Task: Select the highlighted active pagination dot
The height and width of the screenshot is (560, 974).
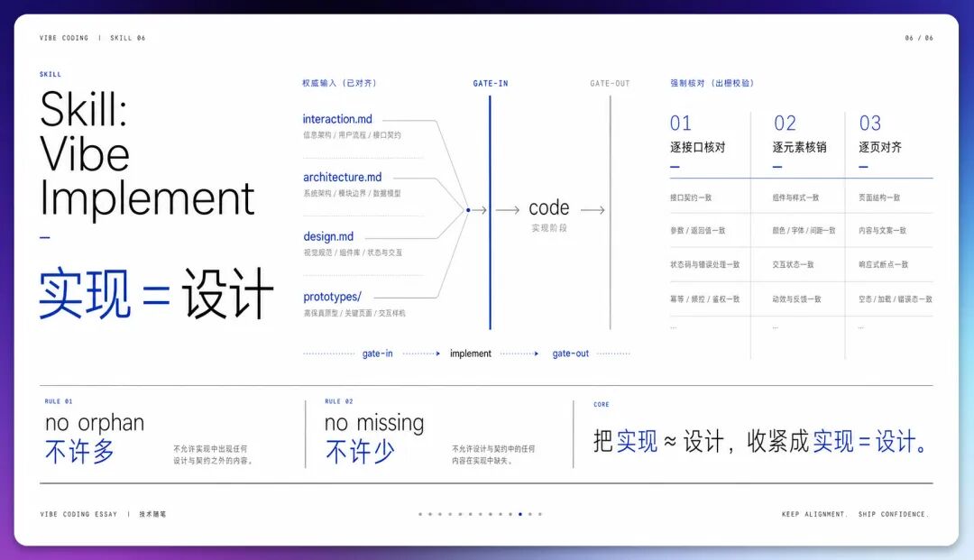Action: [520, 514]
